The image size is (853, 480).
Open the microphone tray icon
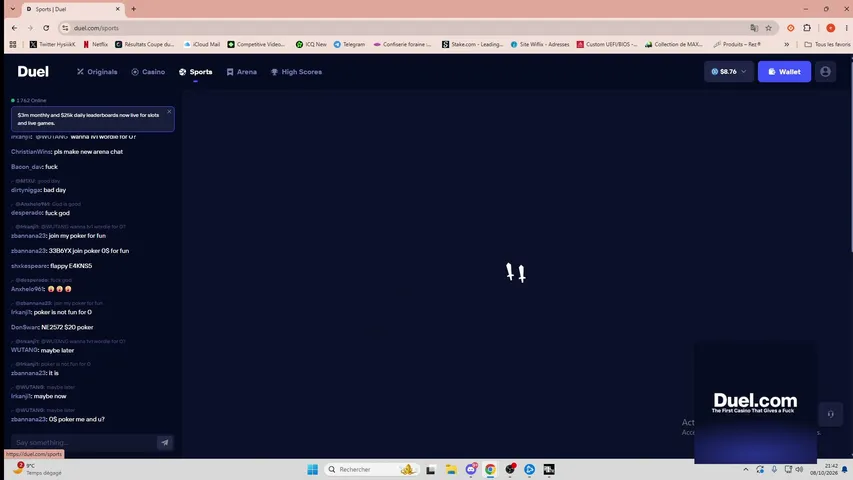tap(774, 469)
